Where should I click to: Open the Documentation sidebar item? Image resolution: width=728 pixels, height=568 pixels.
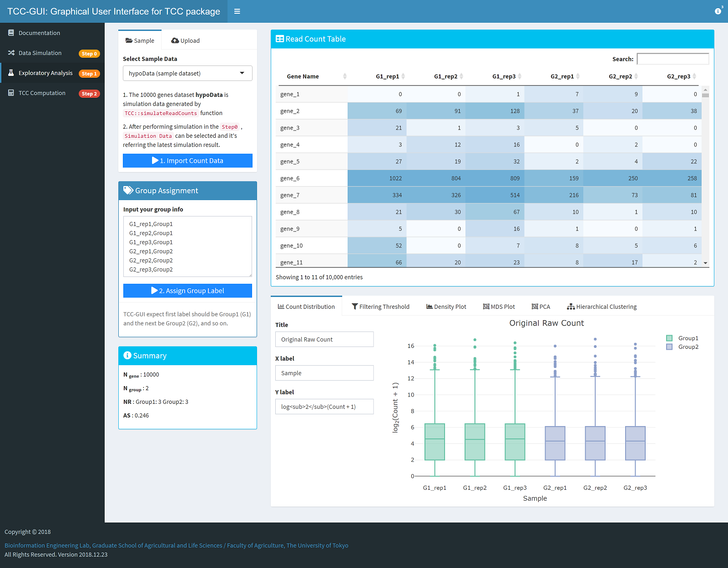pos(39,33)
